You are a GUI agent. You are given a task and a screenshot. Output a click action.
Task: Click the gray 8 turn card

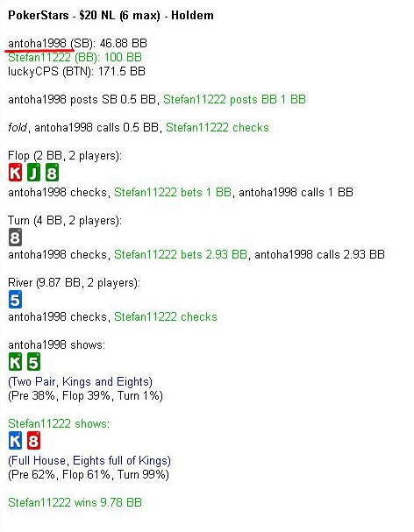pos(15,238)
